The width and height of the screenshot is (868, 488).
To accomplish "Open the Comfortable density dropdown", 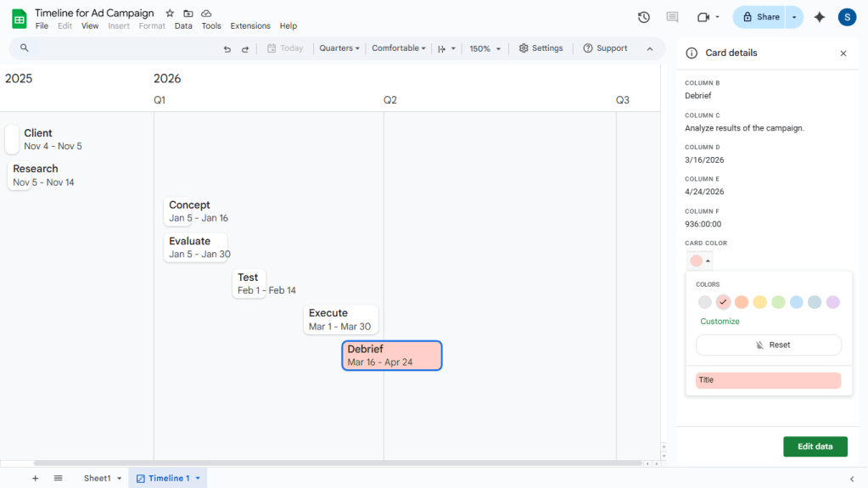I will [399, 48].
